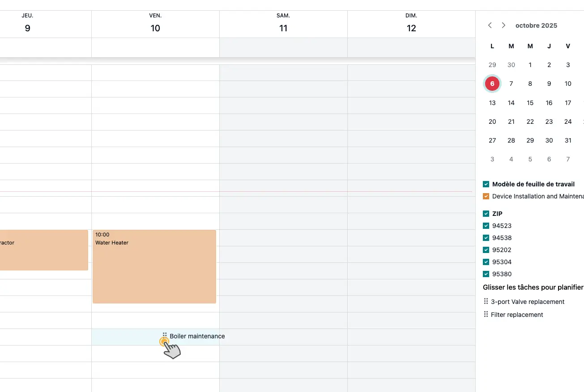Select highlighted date 6 in mini calendar
Viewport: 584px width, 392px height.
(x=492, y=84)
